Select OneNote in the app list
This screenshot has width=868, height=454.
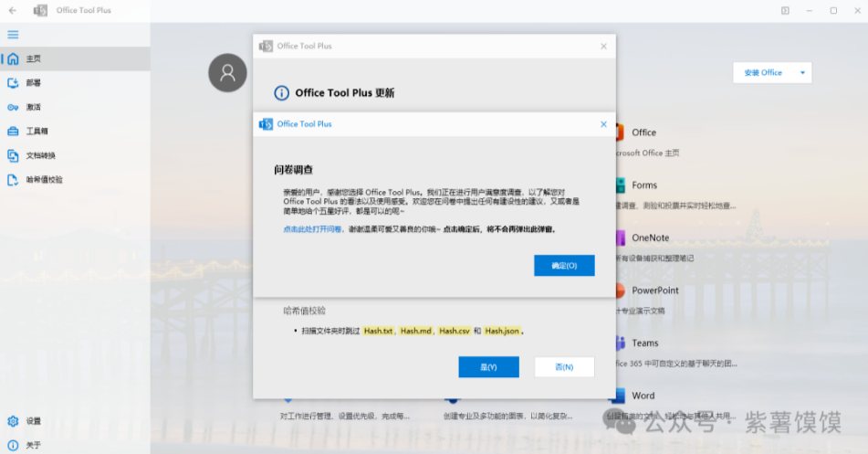coord(650,238)
